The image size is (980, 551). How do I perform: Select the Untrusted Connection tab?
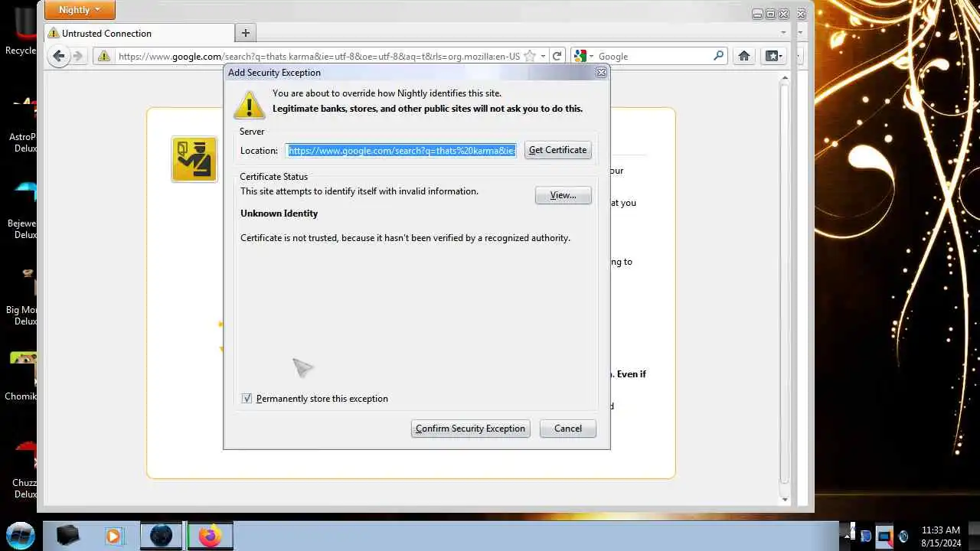tap(139, 33)
